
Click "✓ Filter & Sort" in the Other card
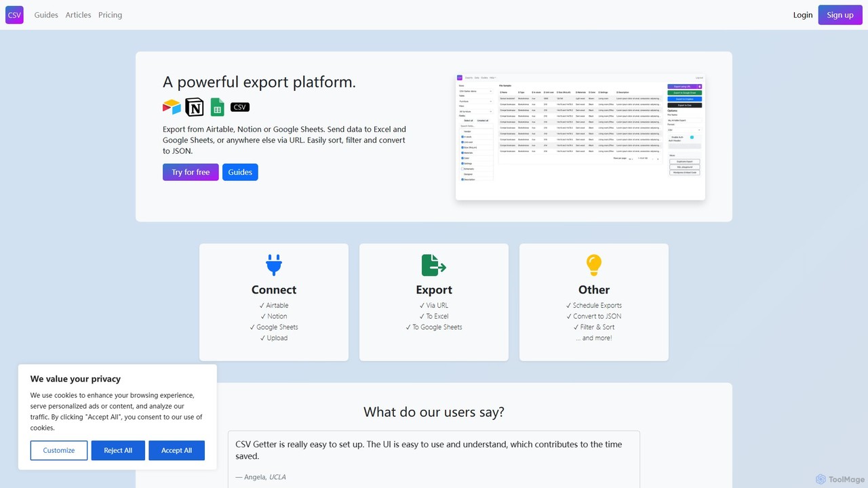594,327
